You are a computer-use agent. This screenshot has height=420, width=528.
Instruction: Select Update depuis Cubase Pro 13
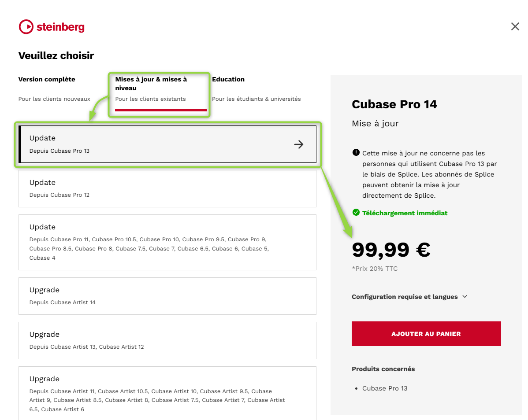pyautogui.click(x=167, y=144)
